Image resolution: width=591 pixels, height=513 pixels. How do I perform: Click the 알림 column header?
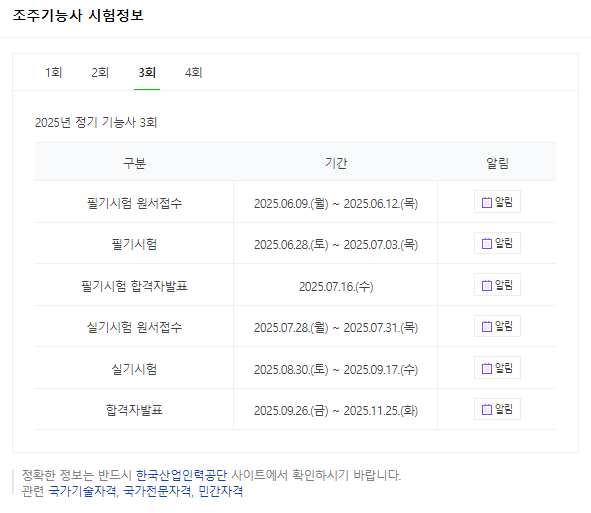tap(497, 163)
